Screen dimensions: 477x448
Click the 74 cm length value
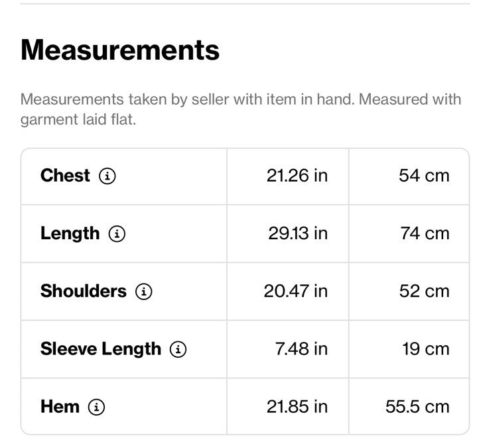[x=425, y=233]
